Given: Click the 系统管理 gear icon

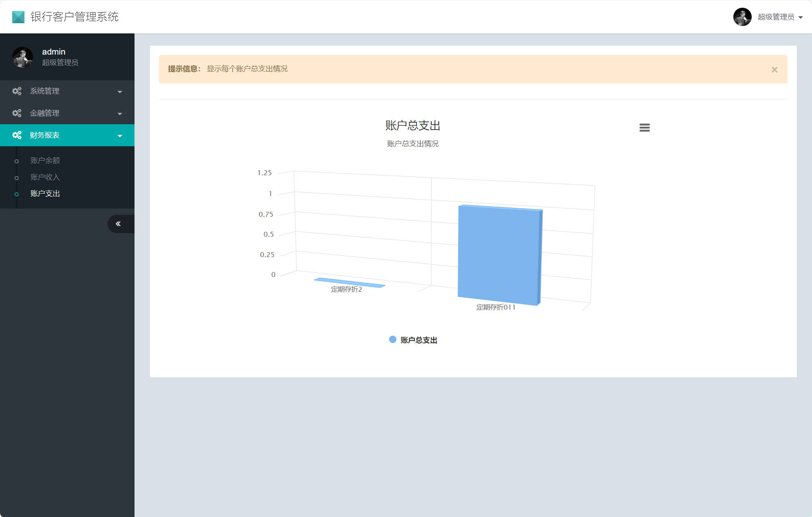Looking at the screenshot, I should (x=17, y=91).
